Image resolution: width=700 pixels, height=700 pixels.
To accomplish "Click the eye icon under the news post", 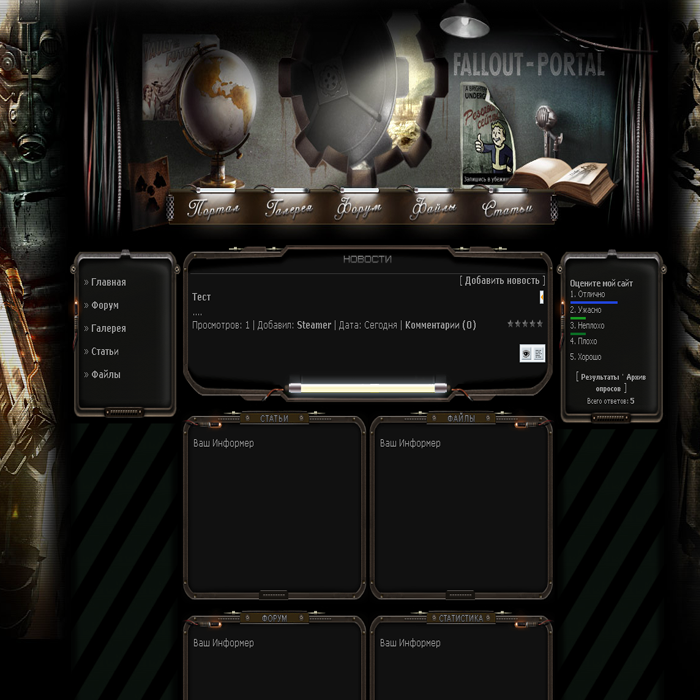I will (526, 353).
